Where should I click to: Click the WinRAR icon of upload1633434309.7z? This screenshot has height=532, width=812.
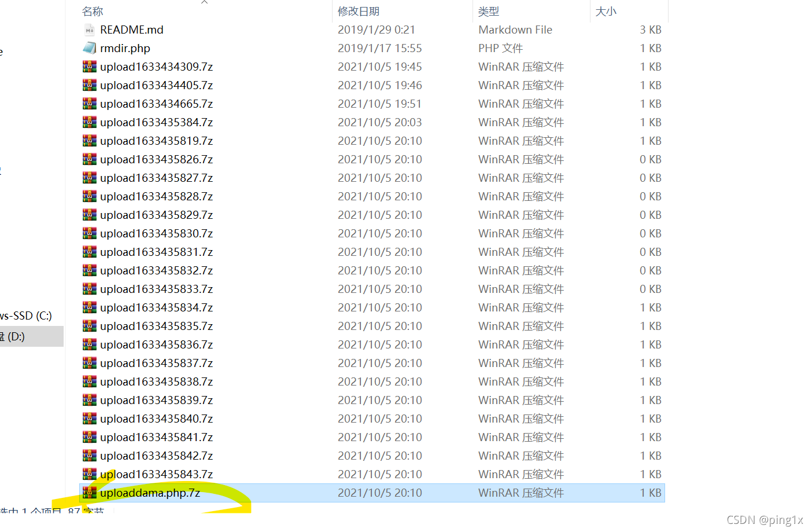(90, 67)
